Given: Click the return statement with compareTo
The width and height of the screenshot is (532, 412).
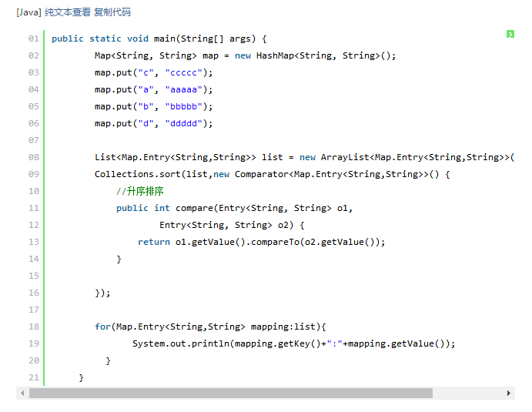Looking at the screenshot, I should tap(261, 242).
